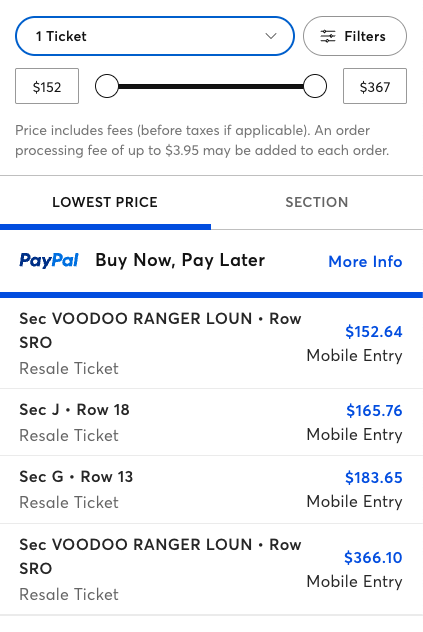
Task: Click the price slider track
Action: 210,86
